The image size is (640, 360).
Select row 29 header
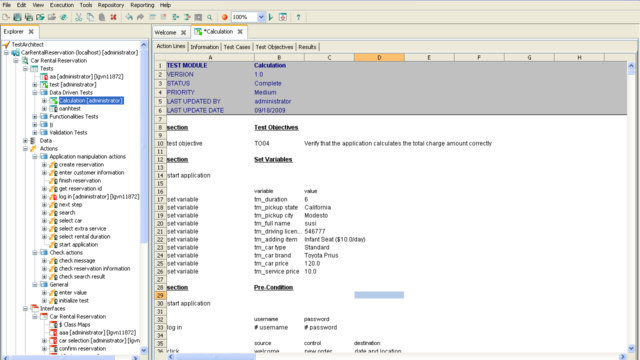(x=160, y=295)
